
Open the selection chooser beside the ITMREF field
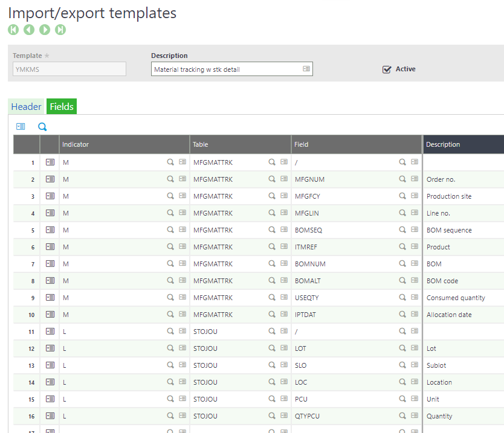point(415,246)
